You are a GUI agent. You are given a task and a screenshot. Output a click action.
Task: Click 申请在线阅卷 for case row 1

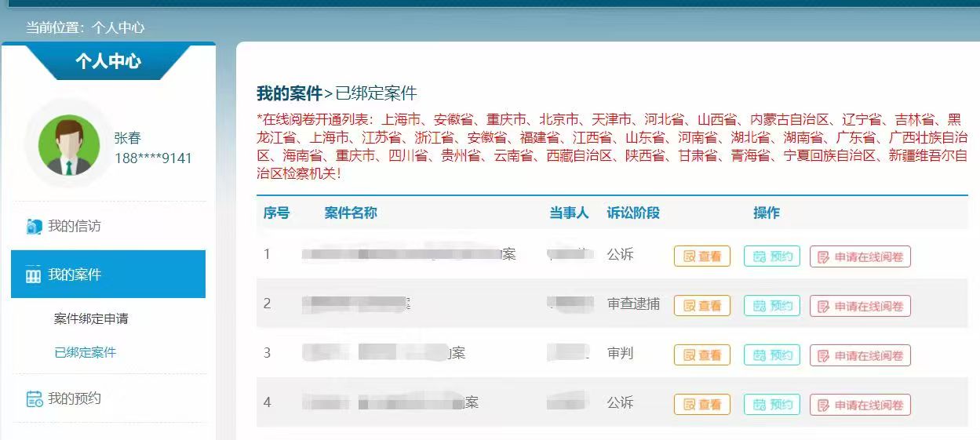tap(860, 256)
